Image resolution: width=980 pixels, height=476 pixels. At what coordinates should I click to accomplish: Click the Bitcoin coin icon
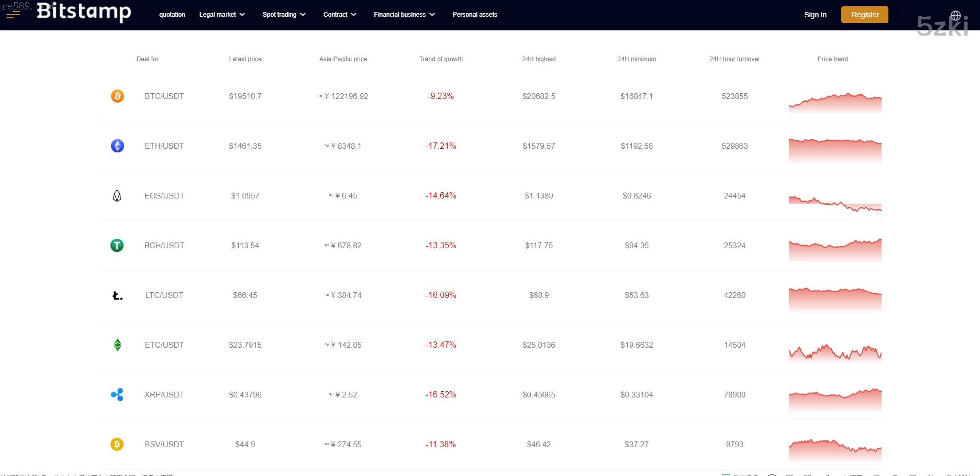click(117, 96)
